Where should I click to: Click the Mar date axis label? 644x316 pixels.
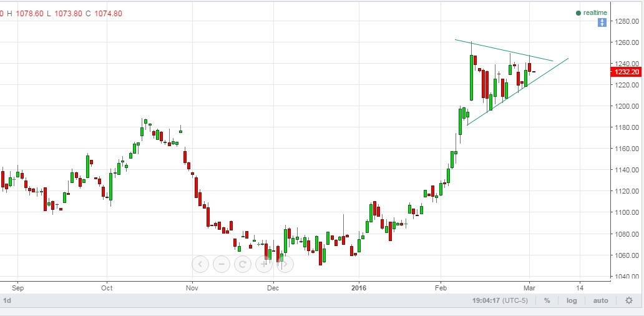pos(529,288)
